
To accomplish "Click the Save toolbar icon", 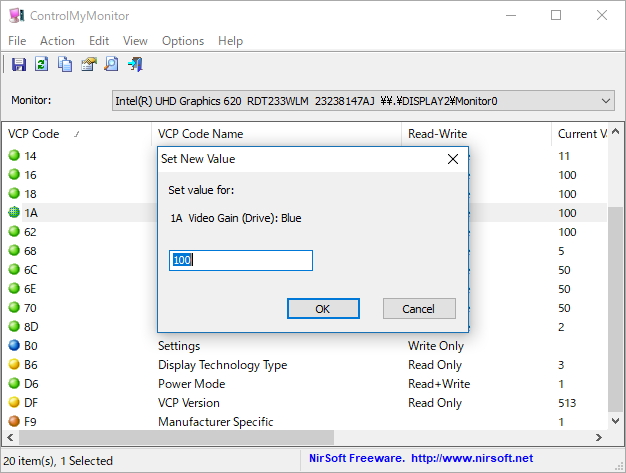I will [x=18, y=64].
